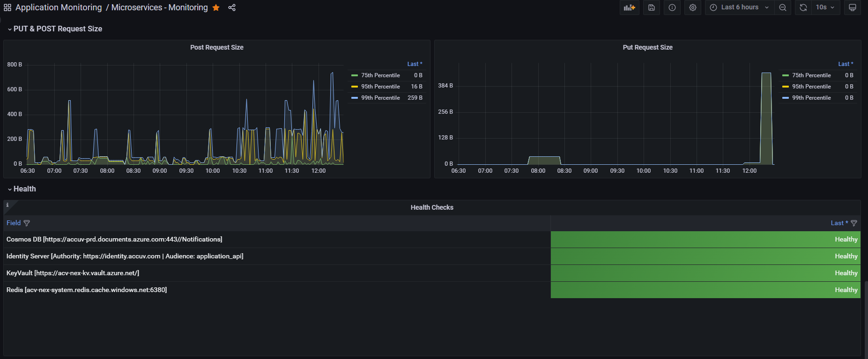Open the Application Monitoring folder link
The image size is (868, 359).
59,7
